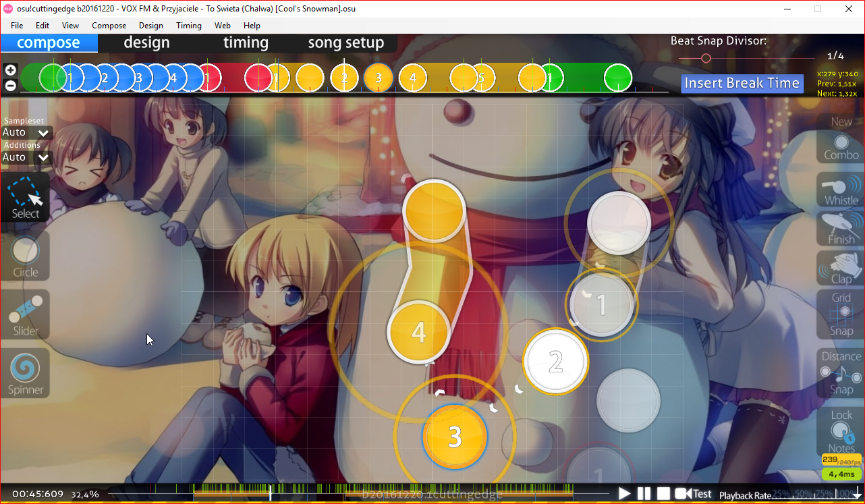Zoom out the timeline with minus icon

(x=10, y=85)
